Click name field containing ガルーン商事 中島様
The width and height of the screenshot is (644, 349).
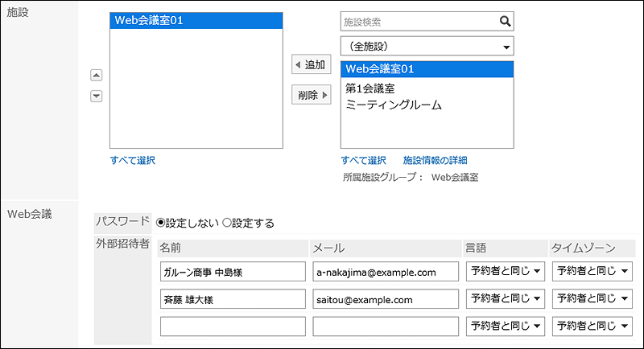point(233,272)
